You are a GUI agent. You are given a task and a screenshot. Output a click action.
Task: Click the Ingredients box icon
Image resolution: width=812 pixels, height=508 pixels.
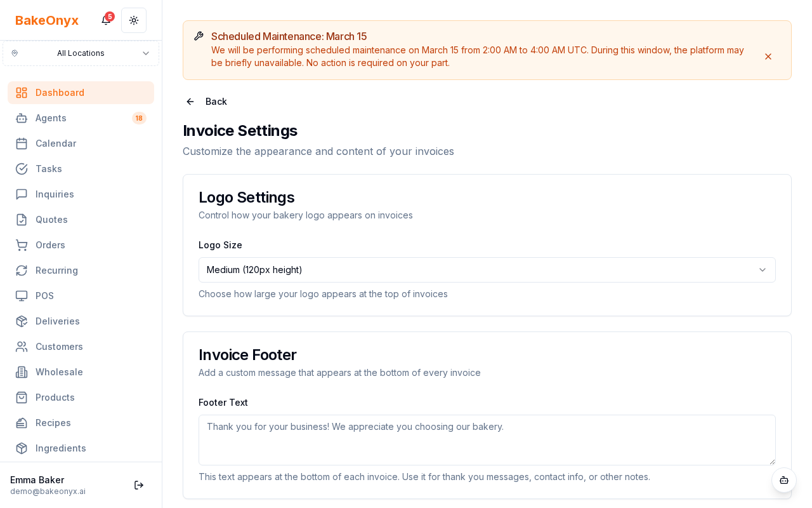[x=22, y=448]
